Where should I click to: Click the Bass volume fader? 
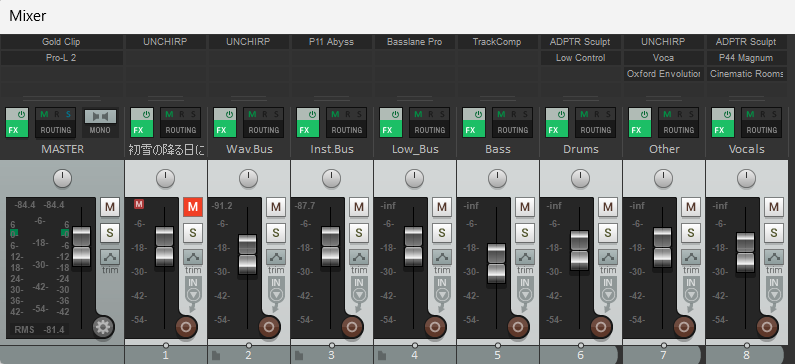tap(496, 263)
